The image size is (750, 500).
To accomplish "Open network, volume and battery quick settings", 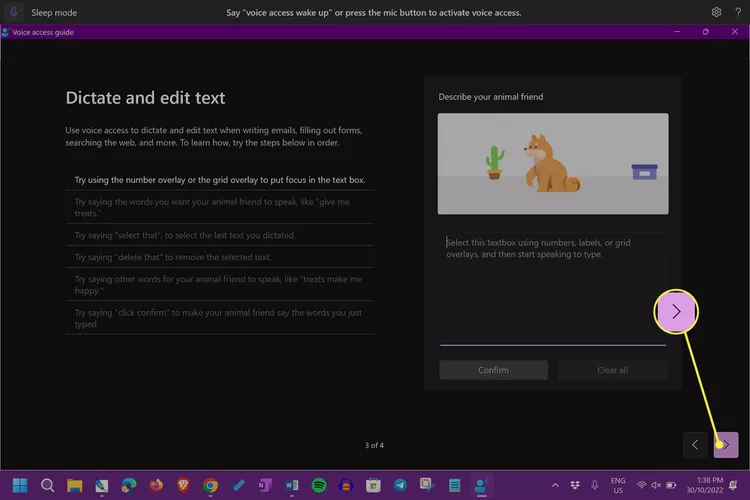I will tap(656, 485).
